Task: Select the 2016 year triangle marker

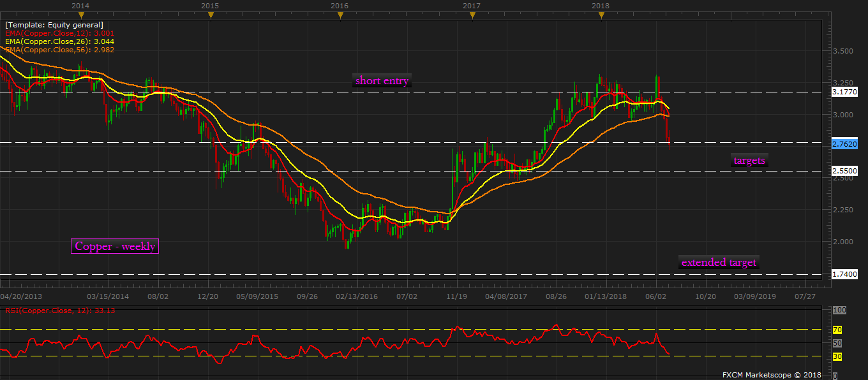Action: (340, 15)
